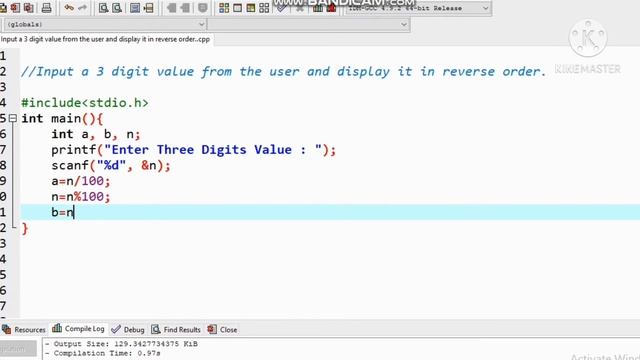Select the reverse order .cpp file tab

click(105, 40)
